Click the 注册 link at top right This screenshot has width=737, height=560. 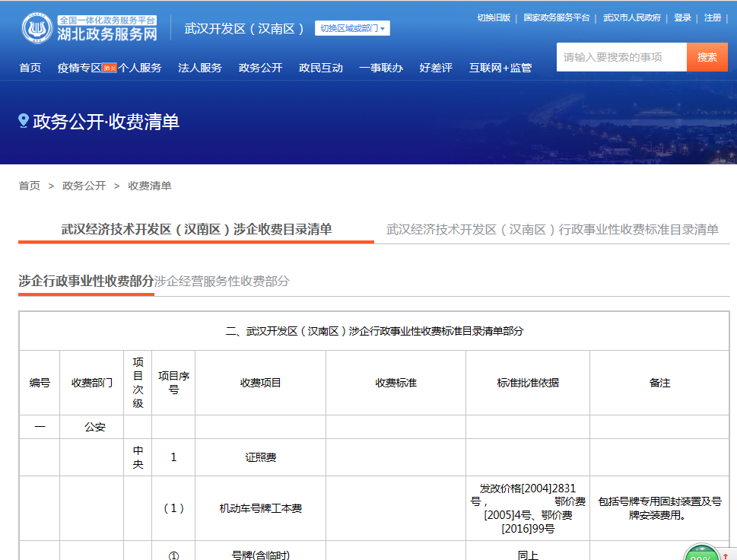(713, 17)
